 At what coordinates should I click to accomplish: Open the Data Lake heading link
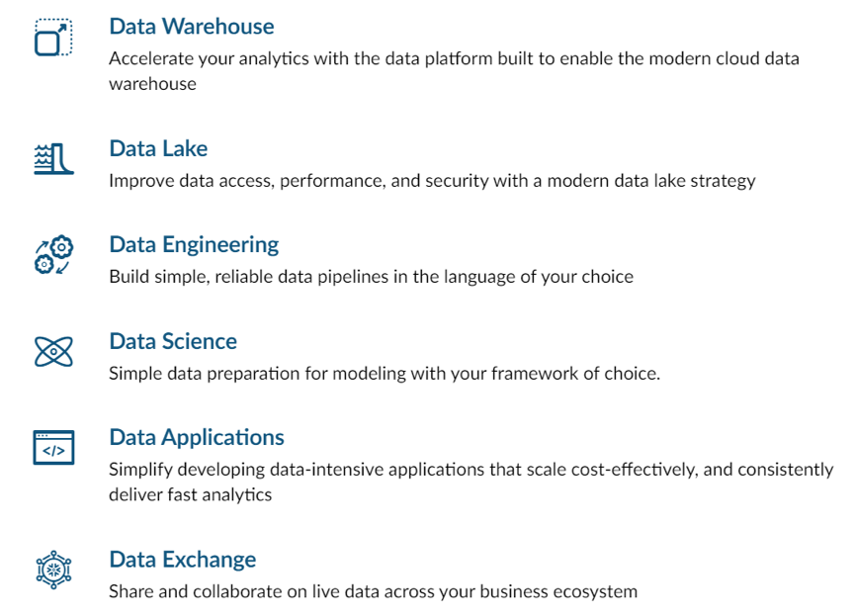tap(158, 148)
